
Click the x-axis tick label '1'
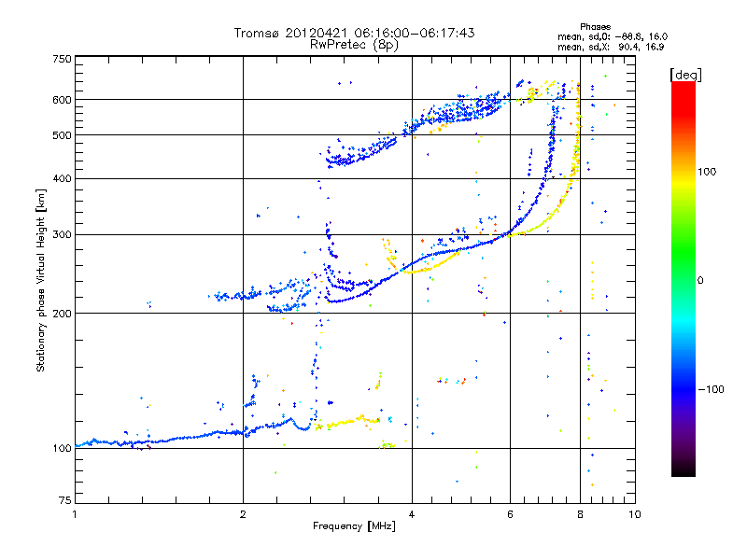[x=75, y=514]
